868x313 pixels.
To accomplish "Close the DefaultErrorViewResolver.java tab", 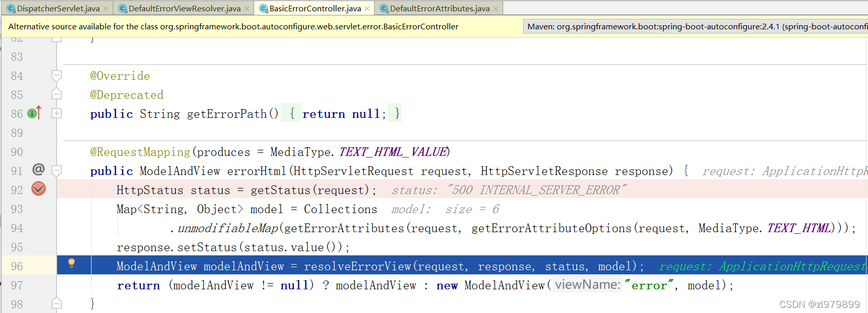I will tap(246, 9).
